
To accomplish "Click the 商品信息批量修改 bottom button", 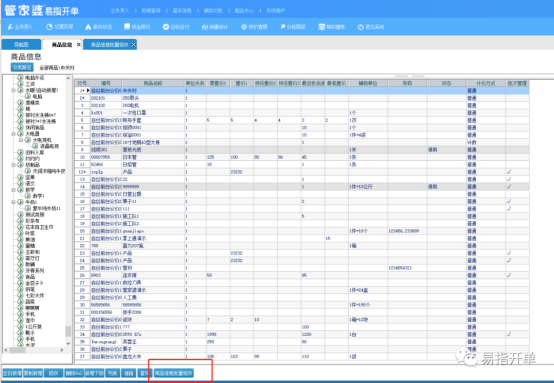I will [x=173, y=373].
